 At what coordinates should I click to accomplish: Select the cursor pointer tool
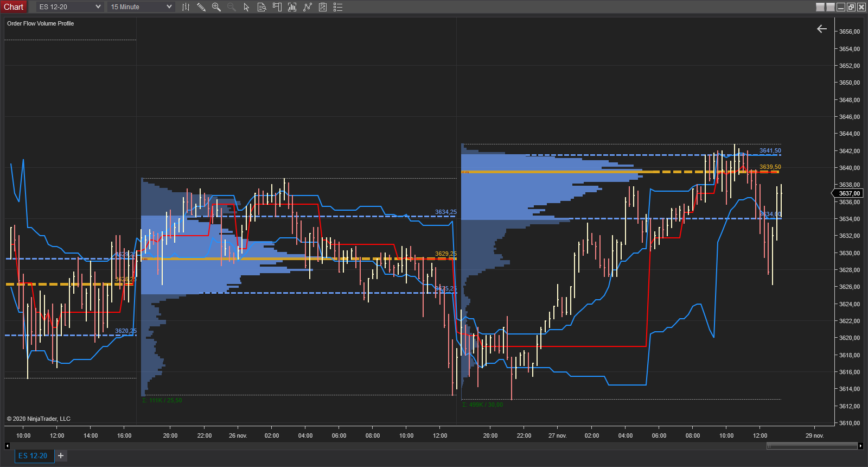(246, 7)
